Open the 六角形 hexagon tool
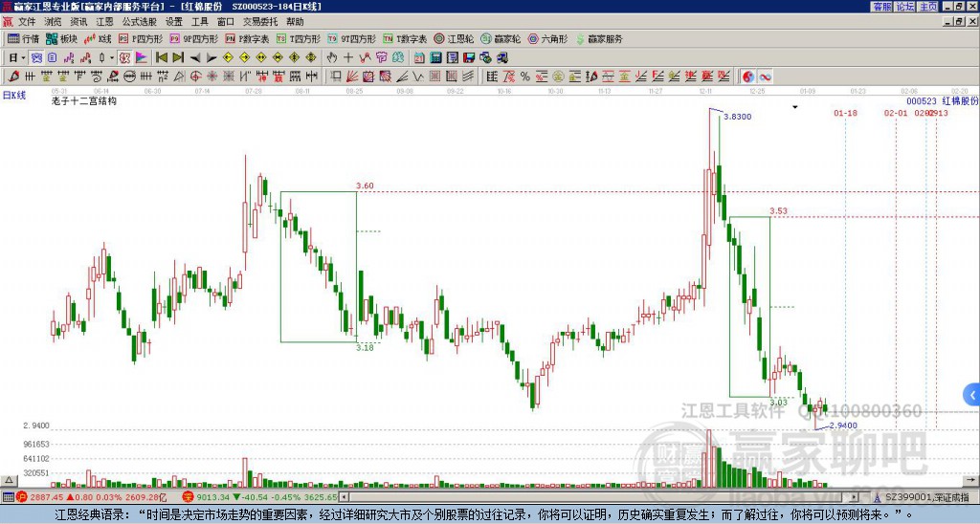Viewport: 980px width, 524px height. [547, 38]
